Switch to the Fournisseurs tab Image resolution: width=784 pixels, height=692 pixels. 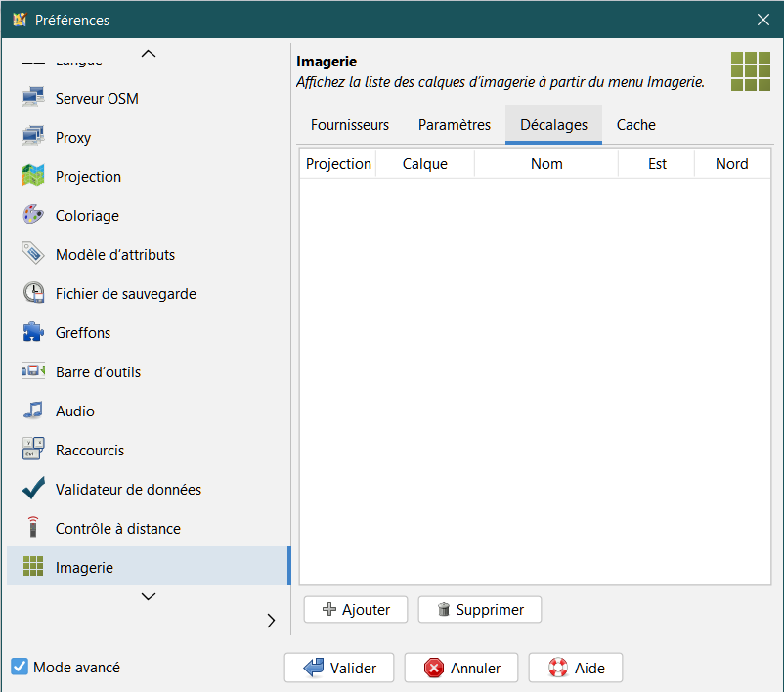coord(350,125)
